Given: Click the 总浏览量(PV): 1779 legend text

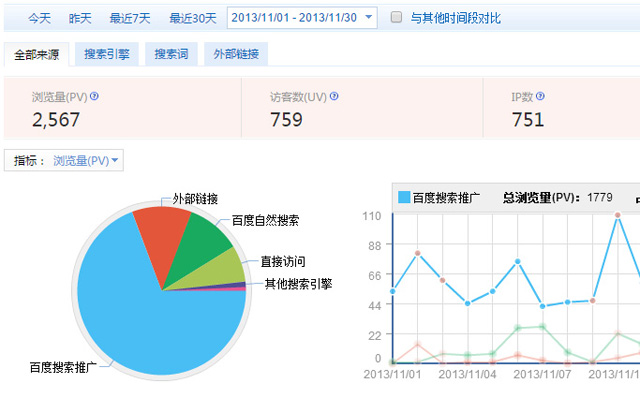Looking at the screenshot, I should click(x=558, y=198).
